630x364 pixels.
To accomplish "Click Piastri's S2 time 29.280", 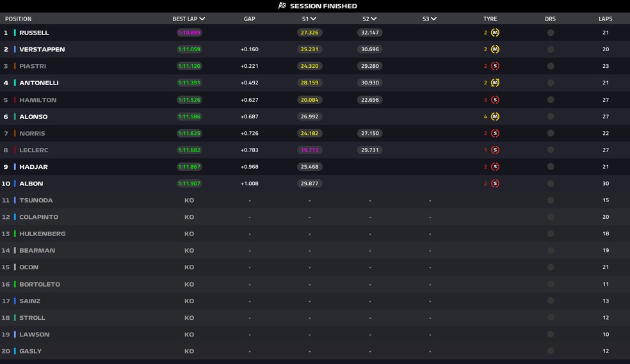I will click(x=369, y=67).
